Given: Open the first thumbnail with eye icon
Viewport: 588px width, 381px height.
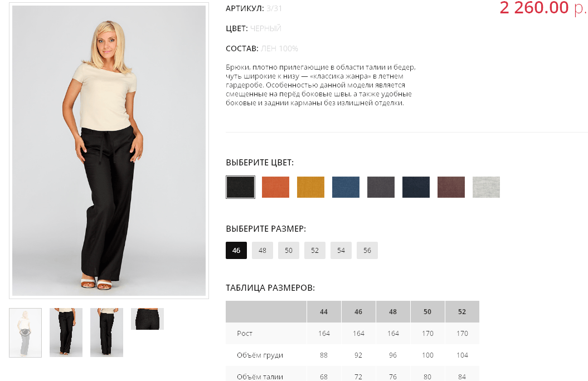Looking at the screenshot, I should (x=26, y=333).
